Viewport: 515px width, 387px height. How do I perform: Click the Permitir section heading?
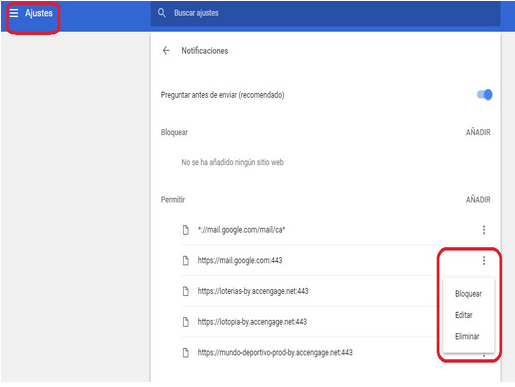[173, 200]
